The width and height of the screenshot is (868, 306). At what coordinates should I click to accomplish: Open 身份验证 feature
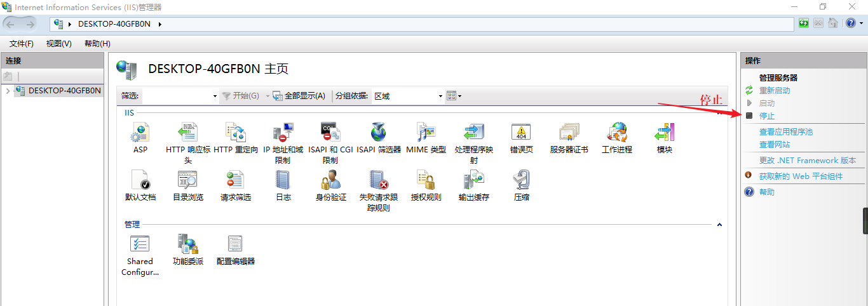point(330,180)
